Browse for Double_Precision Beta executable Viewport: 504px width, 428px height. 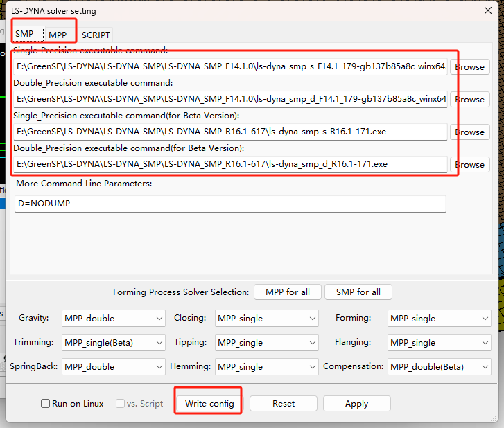click(469, 165)
